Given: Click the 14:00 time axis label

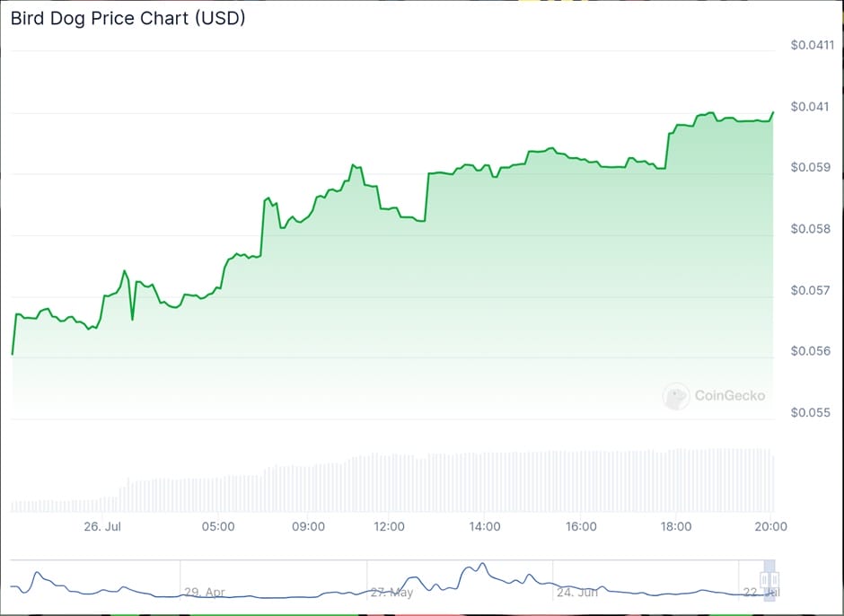Looking at the screenshot, I should (x=484, y=526).
